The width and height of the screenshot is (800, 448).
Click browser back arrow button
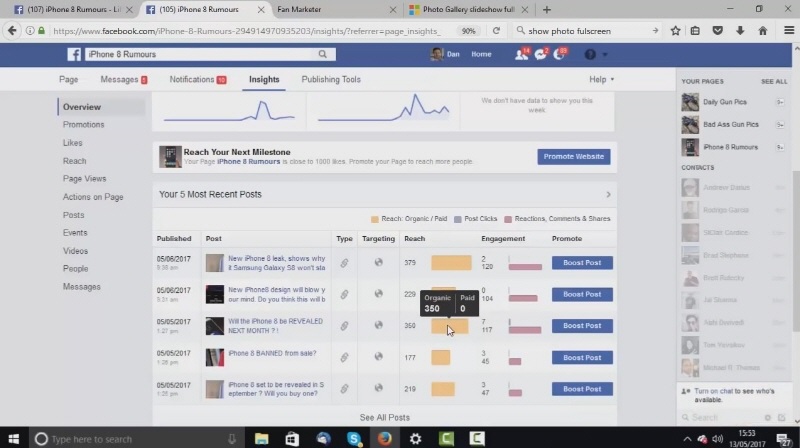12,31
